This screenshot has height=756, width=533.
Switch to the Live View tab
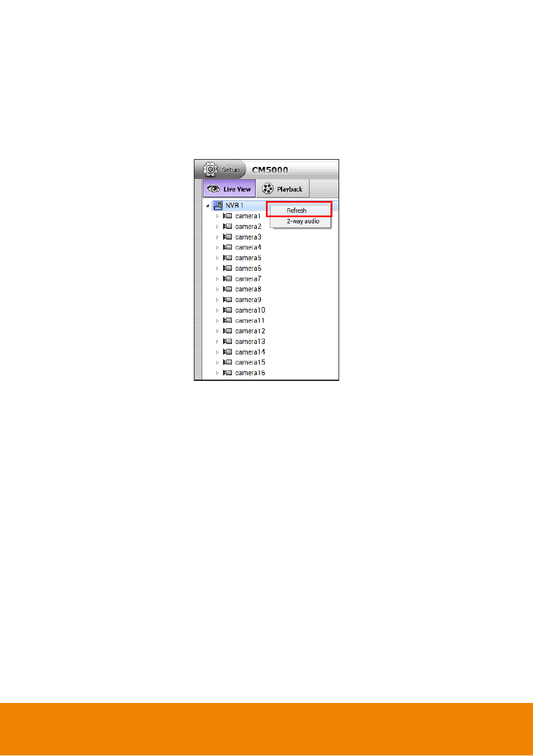click(229, 189)
